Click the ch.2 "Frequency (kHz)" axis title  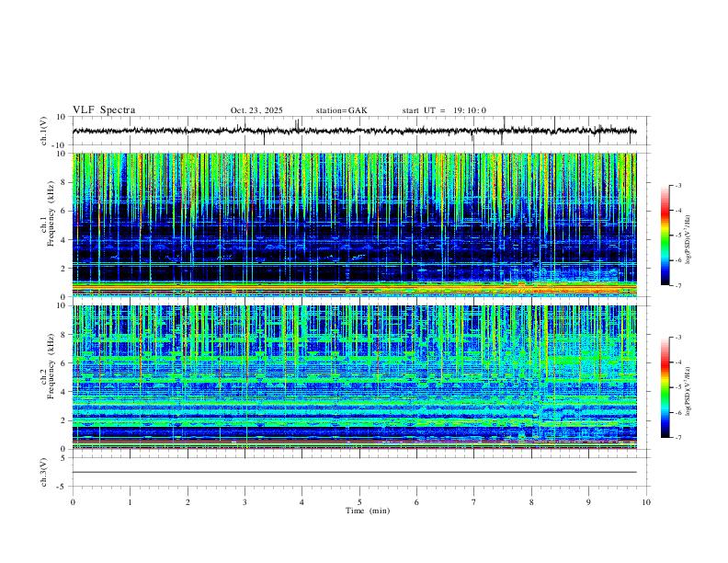click(x=50, y=366)
